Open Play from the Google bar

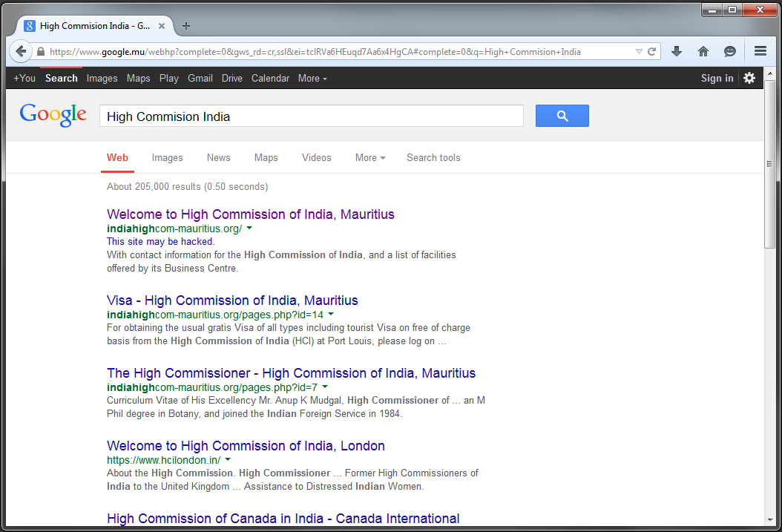[169, 79]
